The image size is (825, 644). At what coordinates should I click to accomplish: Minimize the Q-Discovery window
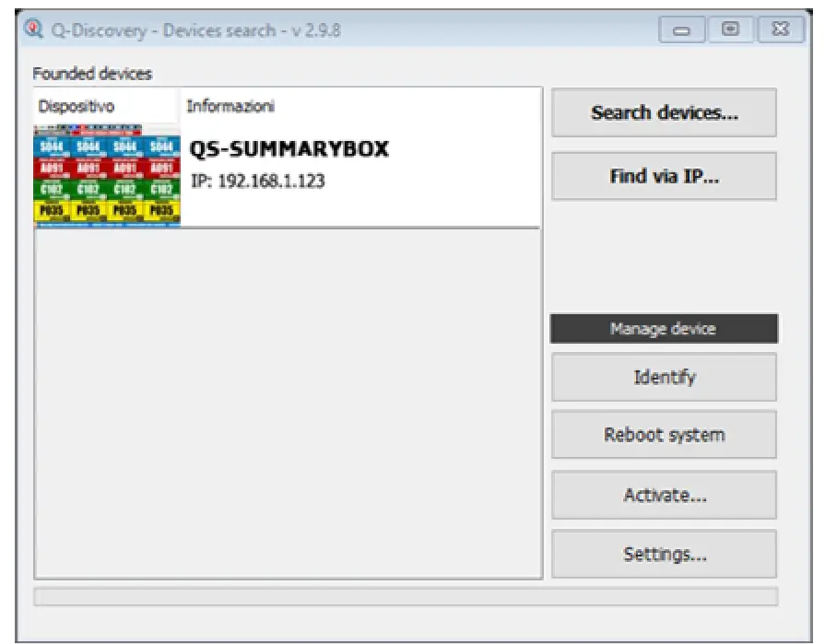[682, 30]
